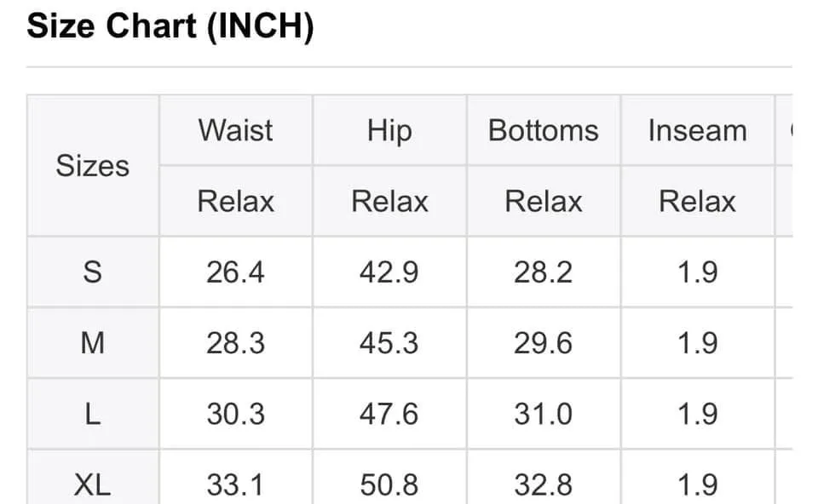Select the S size row label
818x504 pixels.
point(93,272)
